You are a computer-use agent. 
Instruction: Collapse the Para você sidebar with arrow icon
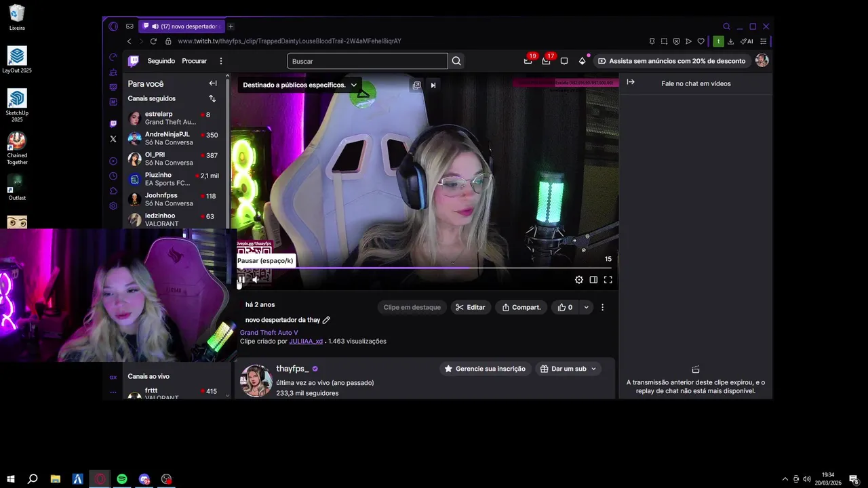click(x=213, y=83)
